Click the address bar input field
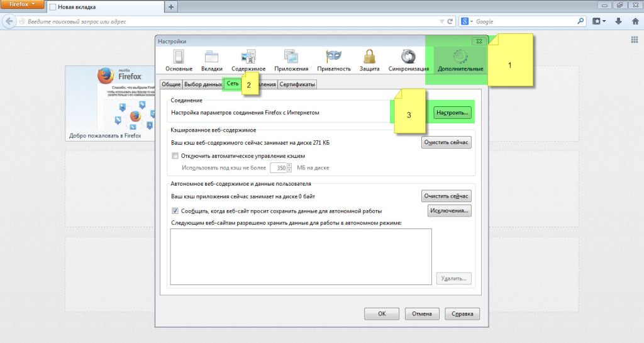Viewport: 644px width, 343px height. coord(230,21)
